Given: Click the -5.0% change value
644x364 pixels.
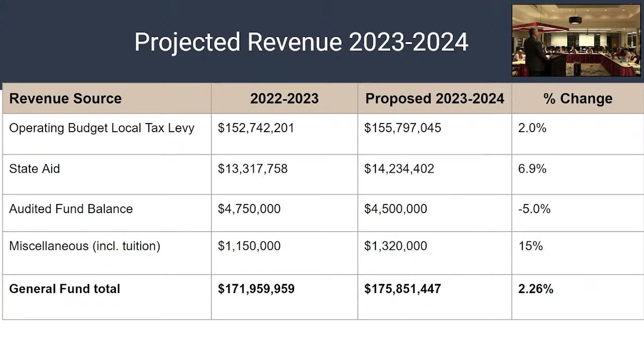Looking at the screenshot, I should [534, 209].
